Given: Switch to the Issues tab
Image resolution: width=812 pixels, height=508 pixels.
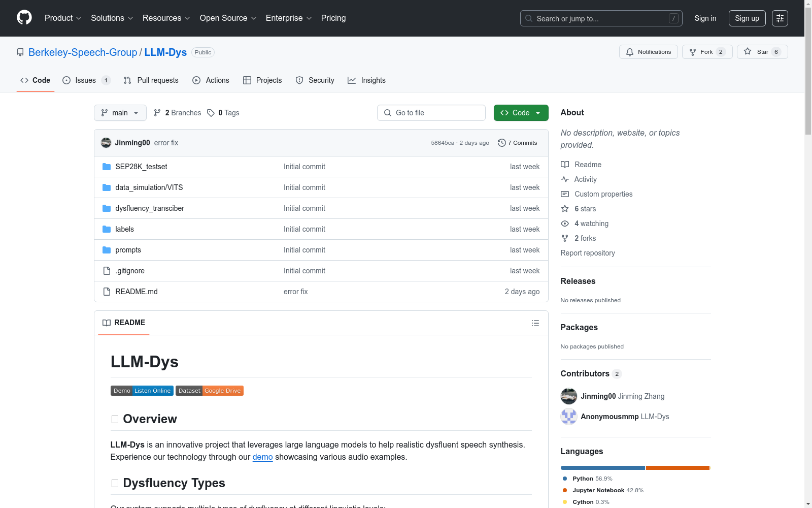Looking at the screenshot, I should pos(86,80).
